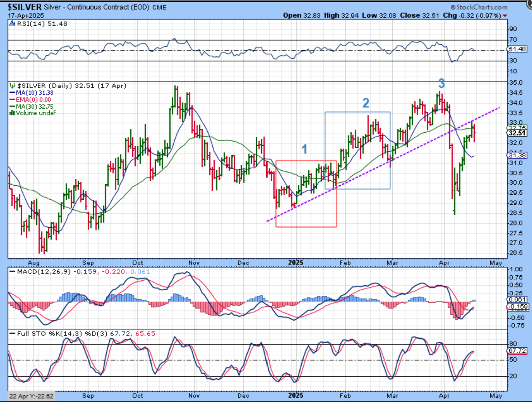Click the blue line marker before MA(10)
Screen dimensions: 532x402
(x=12, y=93)
